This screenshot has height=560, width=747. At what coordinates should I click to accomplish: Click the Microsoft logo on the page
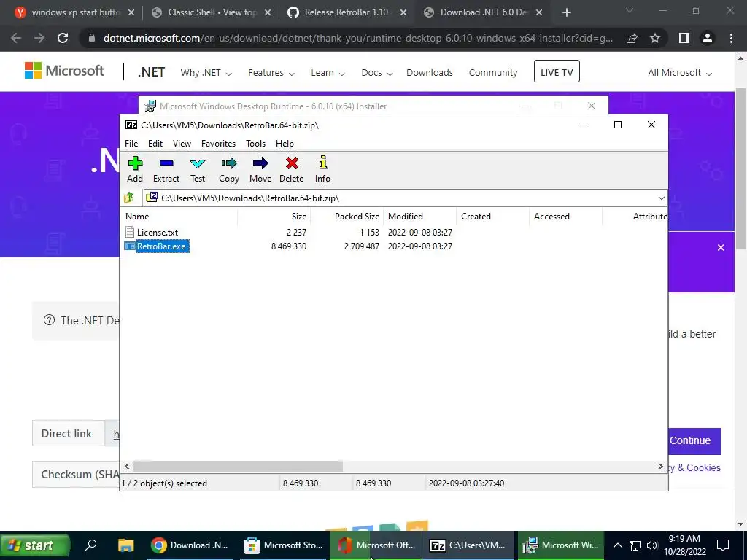click(64, 71)
